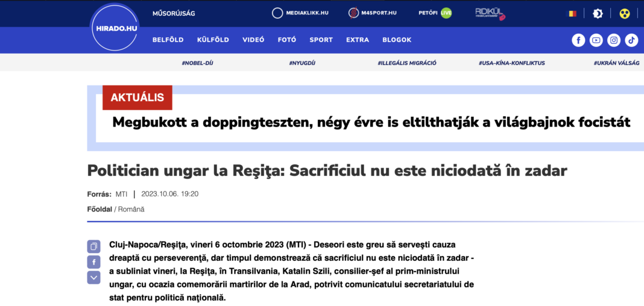The width and height of the screenshot is (644, 306).
Task: Toggle dark mode contrast icon
Action: click(598, 13)
